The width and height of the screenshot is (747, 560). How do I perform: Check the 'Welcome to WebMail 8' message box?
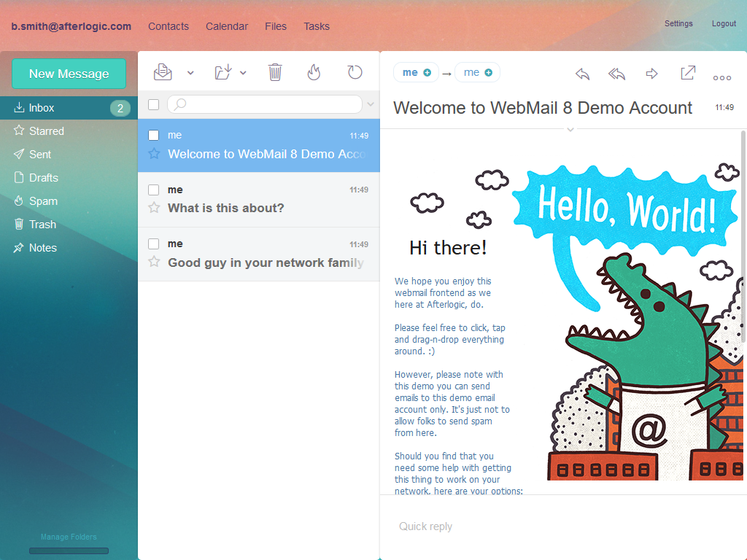tap(153, 135)
